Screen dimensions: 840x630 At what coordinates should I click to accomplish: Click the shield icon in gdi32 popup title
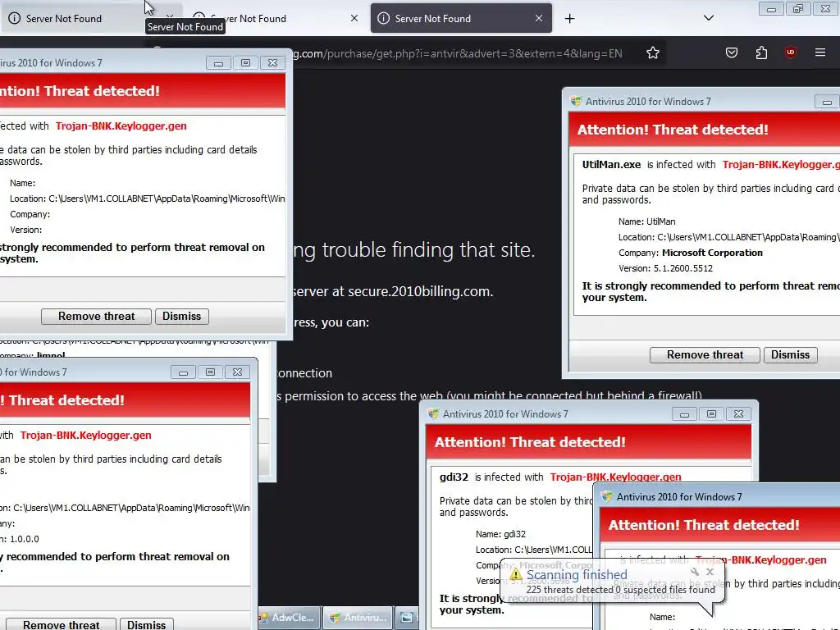433,413
